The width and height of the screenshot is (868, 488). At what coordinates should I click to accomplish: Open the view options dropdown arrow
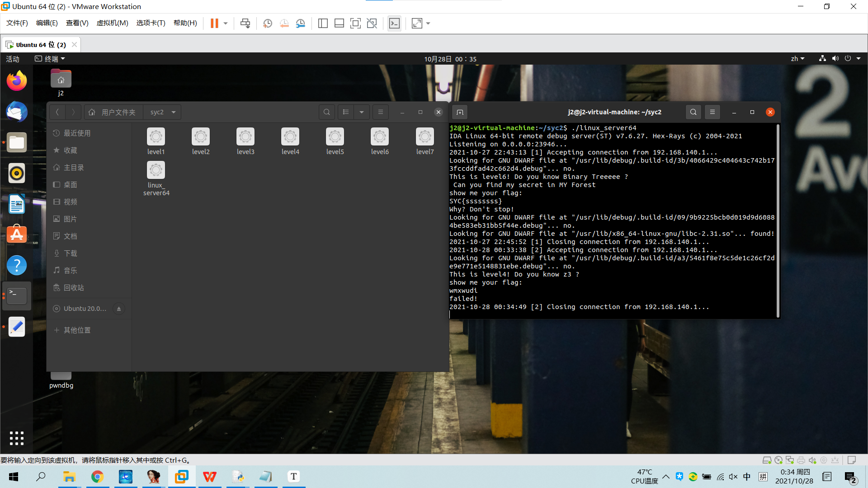362,112
